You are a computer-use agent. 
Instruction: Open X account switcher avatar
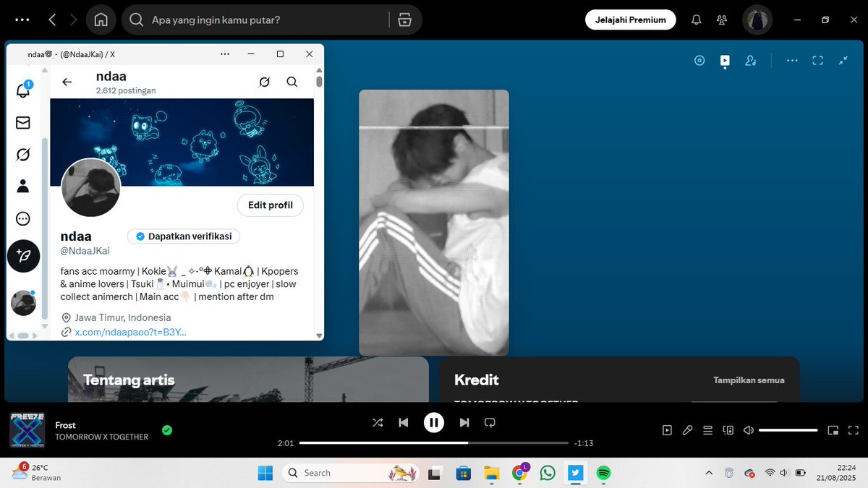(x=23, y=303)
